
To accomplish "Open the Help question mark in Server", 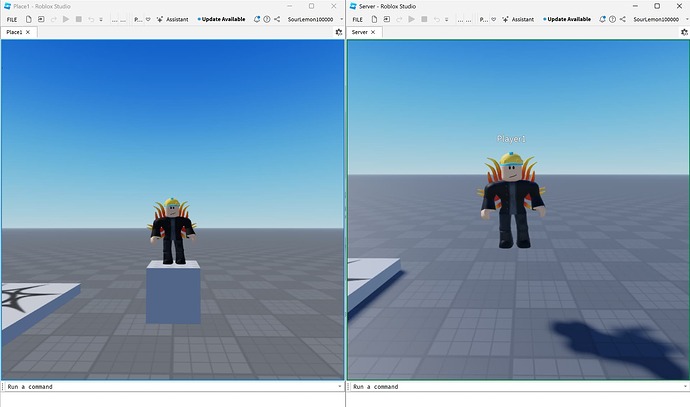I will click(x=612, y=19).
